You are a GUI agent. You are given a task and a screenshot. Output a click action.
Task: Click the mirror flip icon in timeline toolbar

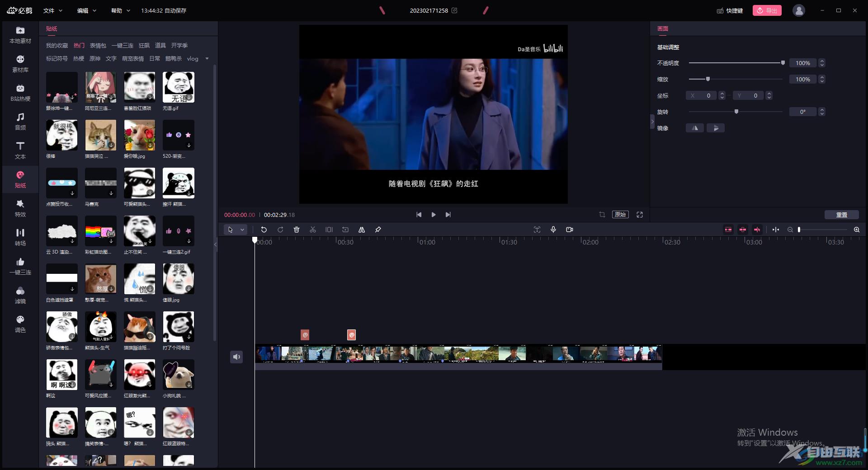(x=362, y=230)
